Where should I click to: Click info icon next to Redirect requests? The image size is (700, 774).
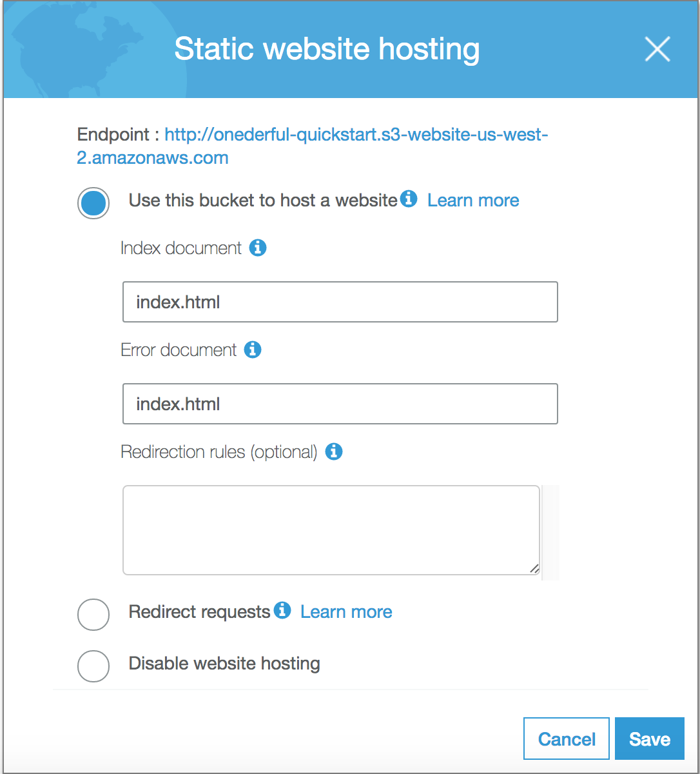tap(282, 610)
